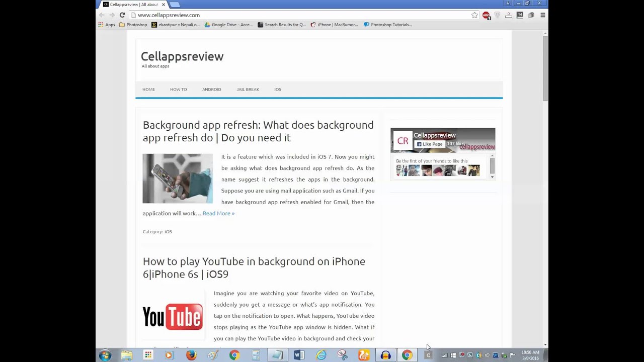Image resolution: width=644 pixels, height=362 pixels.
Task: Open Media Player taskbar icon
Action: pos(169,355)
